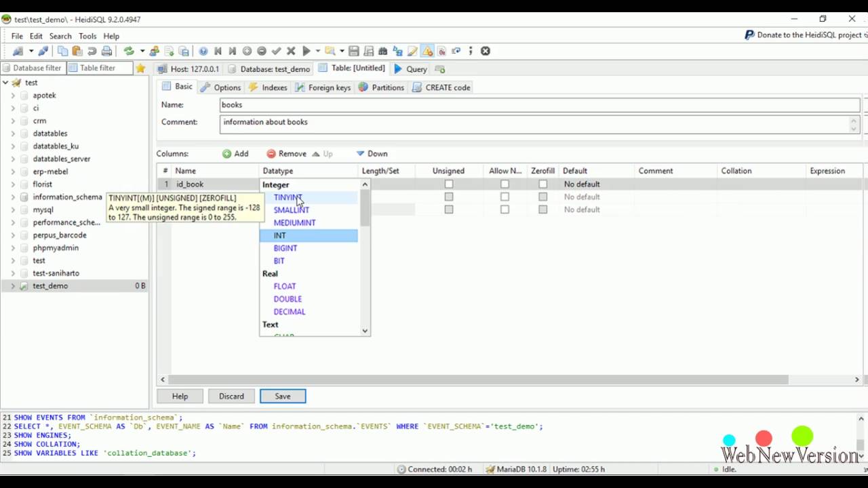868x488 pixels.
Task: Tick Unsigned checkbox in second column row
Action: [x=449, y=197]
